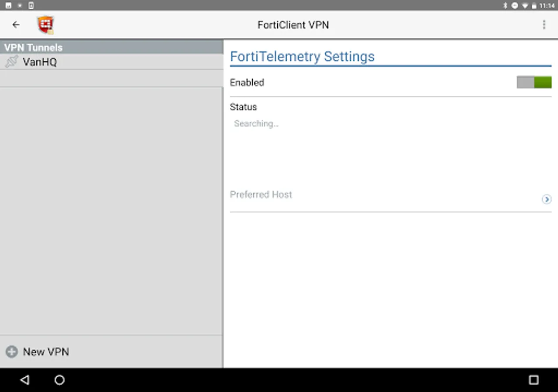Tap the New VPN label
The width and height of the screenshot is (558, 392).
[x=46, y=351]
